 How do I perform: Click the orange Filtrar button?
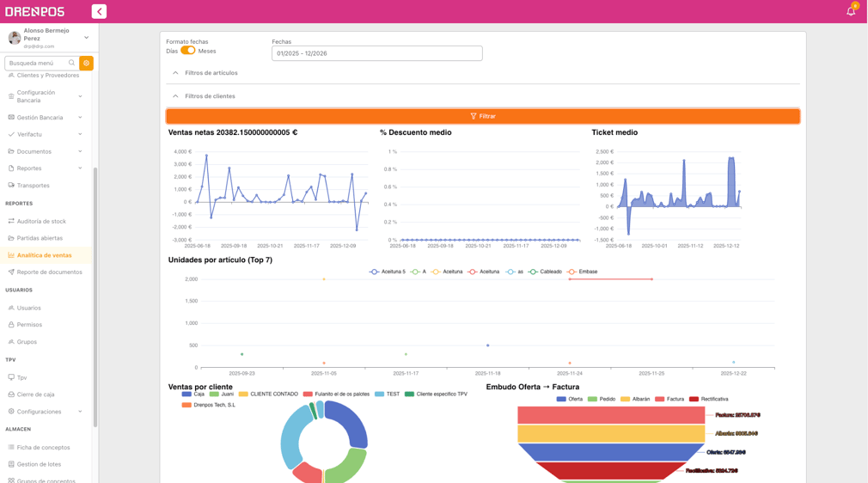click(x=483, y=116)
